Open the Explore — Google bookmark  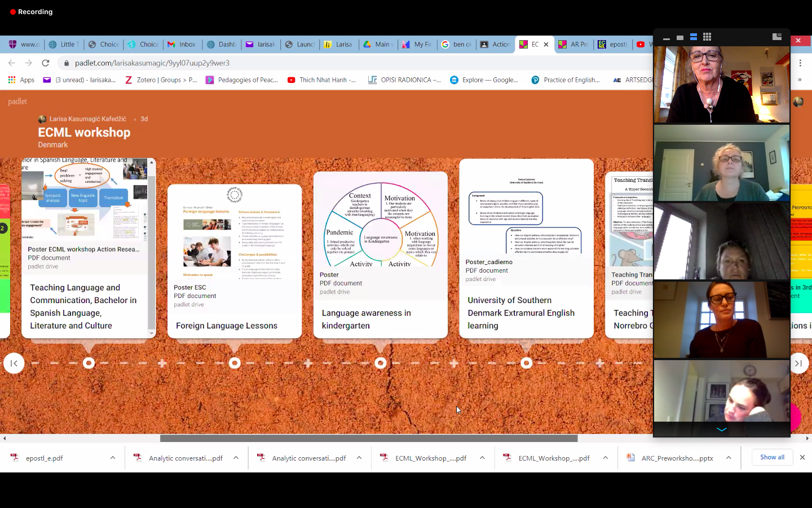click(484, 80)
